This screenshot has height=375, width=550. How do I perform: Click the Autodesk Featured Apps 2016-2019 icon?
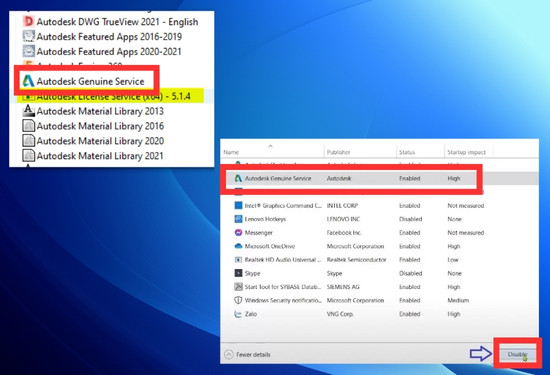28,36
